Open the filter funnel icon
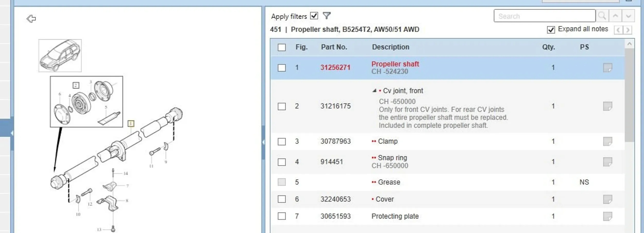 click(x=327, y=16)
